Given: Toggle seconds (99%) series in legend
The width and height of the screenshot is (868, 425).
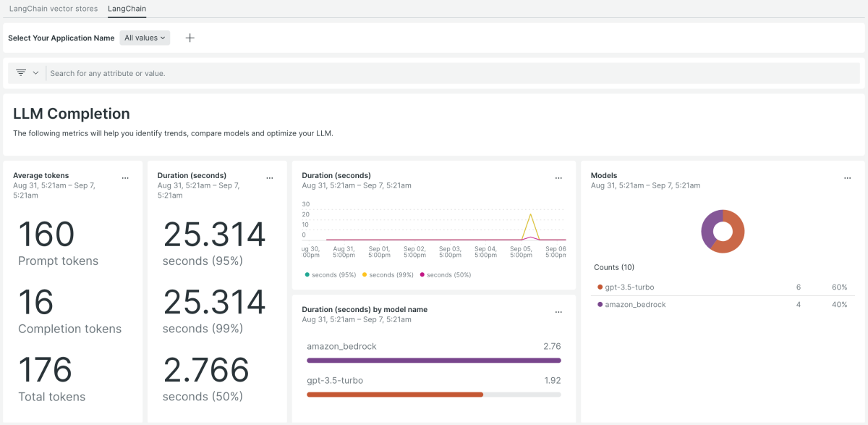Looking at the screenshot, I should [388, 275].
